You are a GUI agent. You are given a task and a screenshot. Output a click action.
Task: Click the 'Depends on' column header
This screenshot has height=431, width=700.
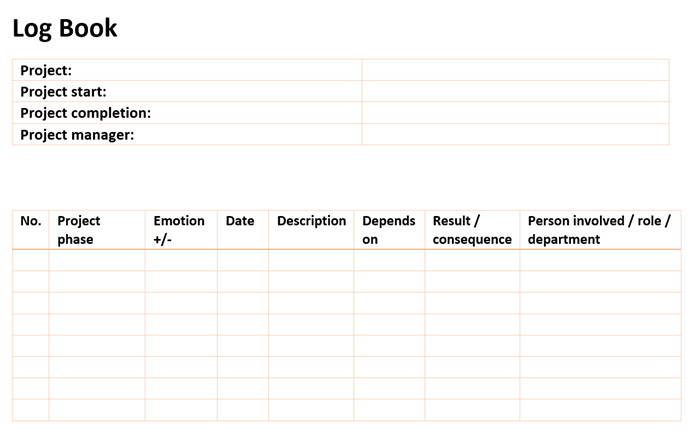(x=388, y=230)
